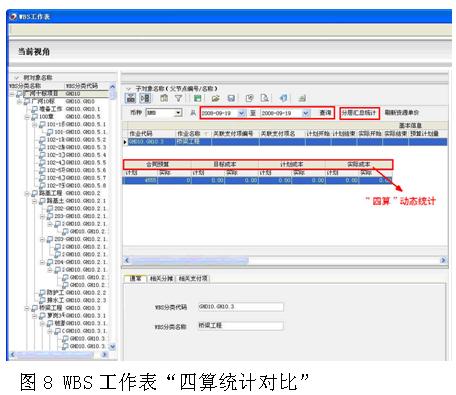The width and height of the screenshot is (456, 395).
Task: Click the print preview magnifier page icon
Action: tap(265, 98)
